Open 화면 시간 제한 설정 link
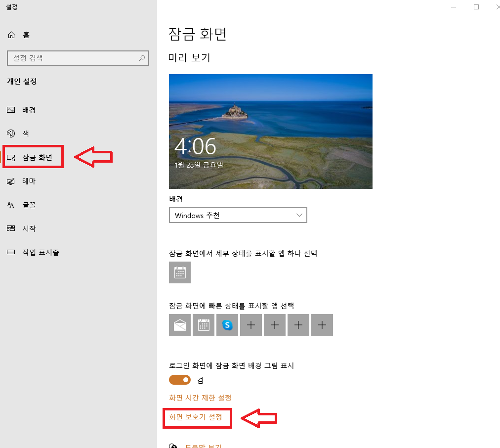This screenshot has height=448, width=500. 200,398
